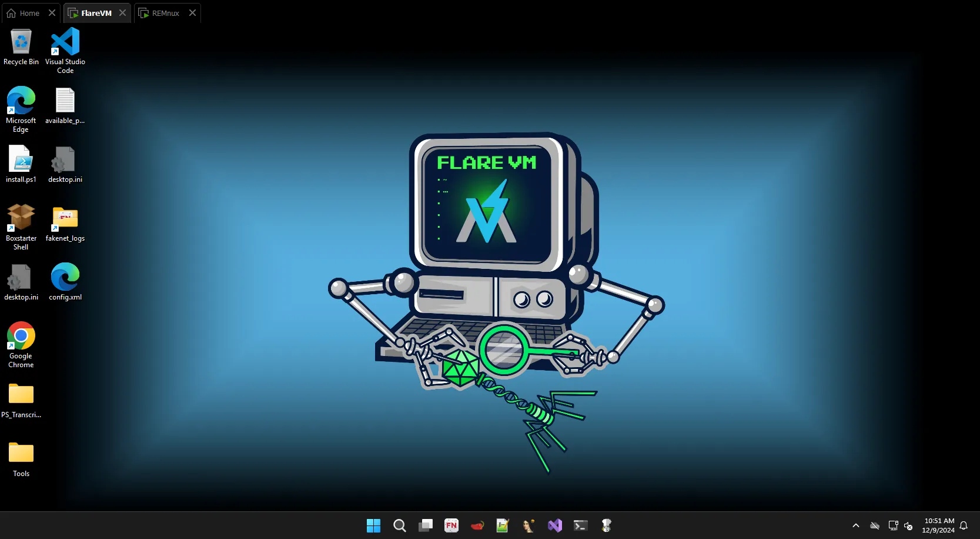Screen dimensions: 980x539
Task: Expand hidden system tray icons
Action: 855,525
